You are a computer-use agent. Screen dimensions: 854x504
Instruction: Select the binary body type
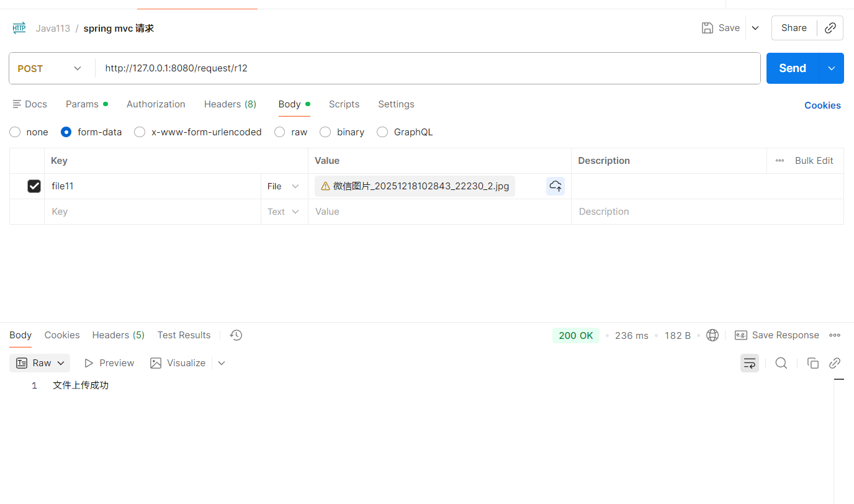(325, 132)
